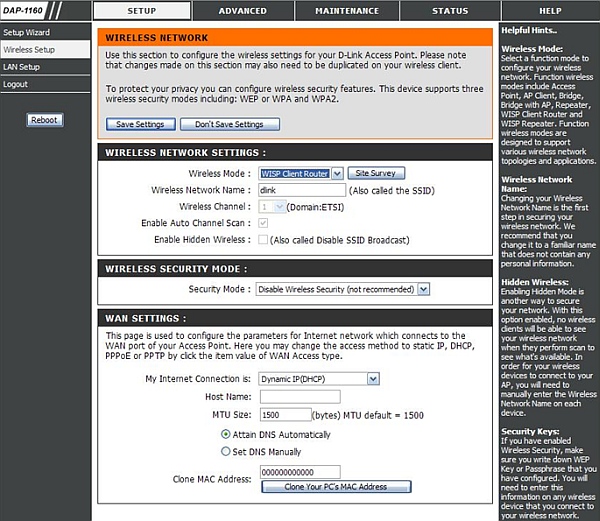Click Clone Your PC's MAC Address

[335, 487]
